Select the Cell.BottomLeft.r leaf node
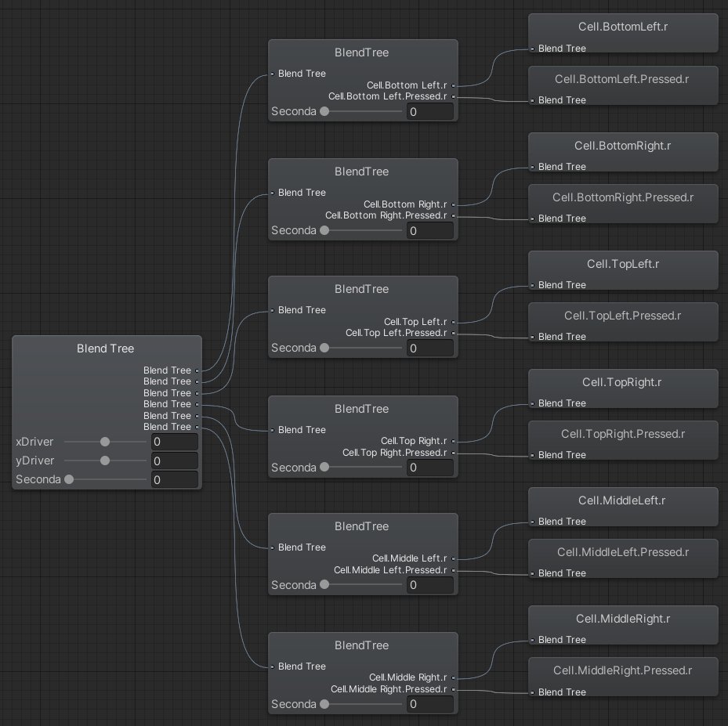 [623, 33]
